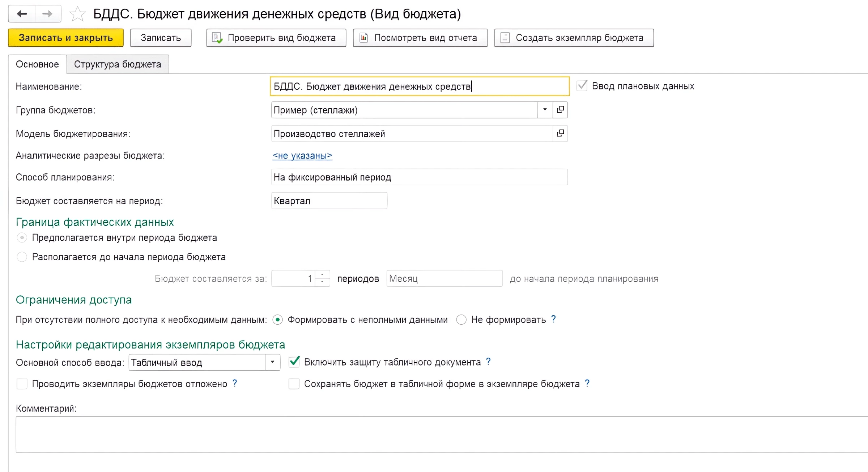Show help for Включить защиту табличного документа

pos(489,362)
